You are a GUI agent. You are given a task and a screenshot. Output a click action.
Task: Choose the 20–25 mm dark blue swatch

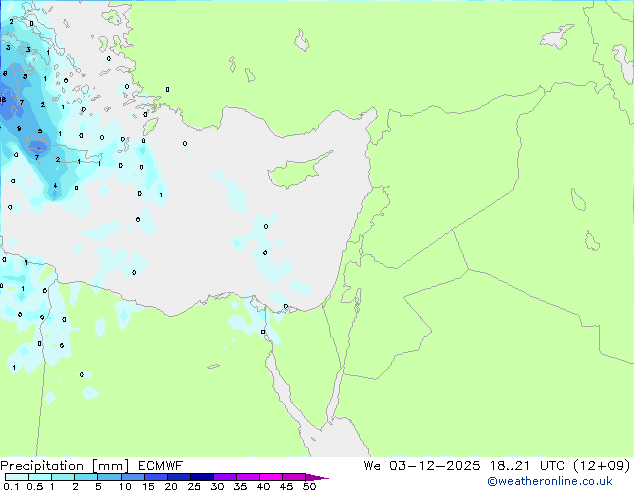(x=179, y=477)
